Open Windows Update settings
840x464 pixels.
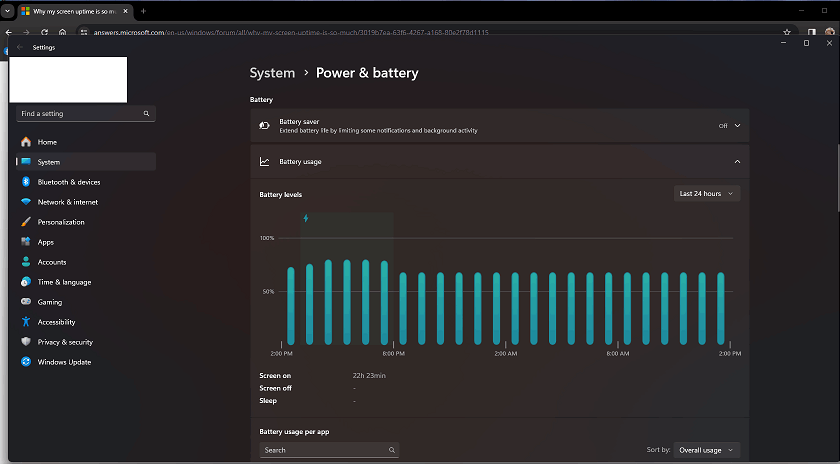coord(86,362)
